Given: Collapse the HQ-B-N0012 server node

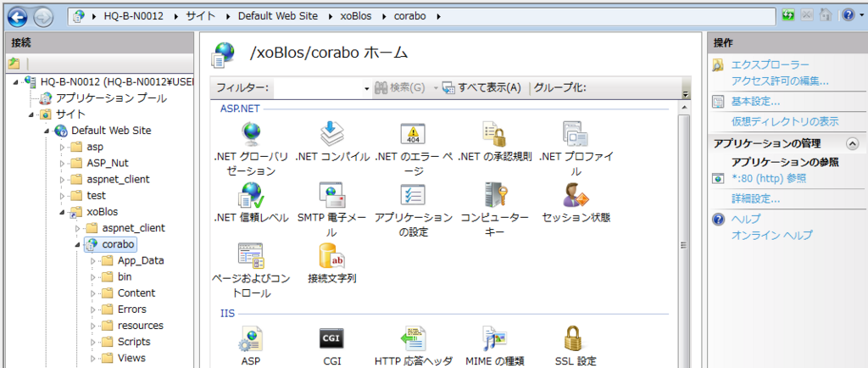Looking at the screenshot, I should 15,82.
